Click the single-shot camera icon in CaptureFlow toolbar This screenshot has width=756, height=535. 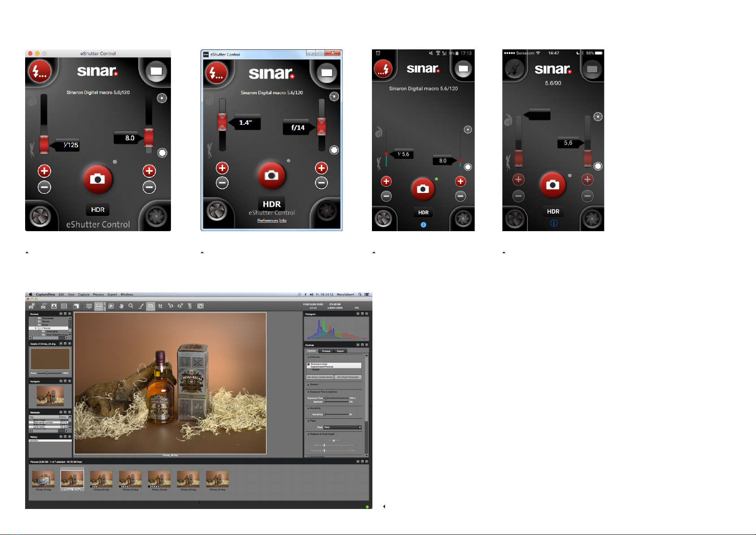(31, 306)
